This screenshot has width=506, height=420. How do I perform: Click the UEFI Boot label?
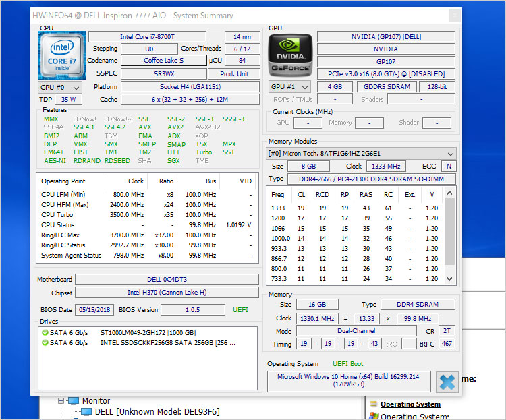pos(347,363)
